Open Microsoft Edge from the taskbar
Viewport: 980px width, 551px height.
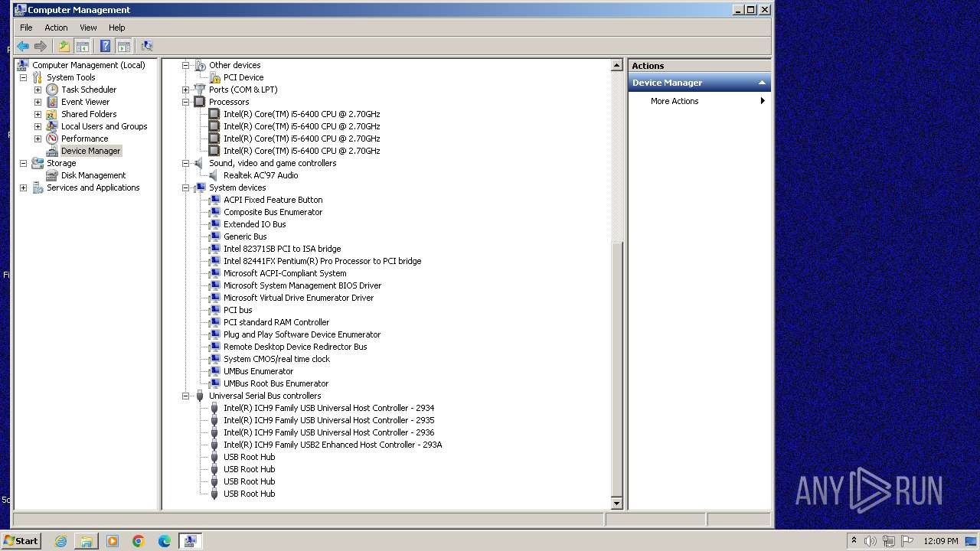[x=165, y=541]
